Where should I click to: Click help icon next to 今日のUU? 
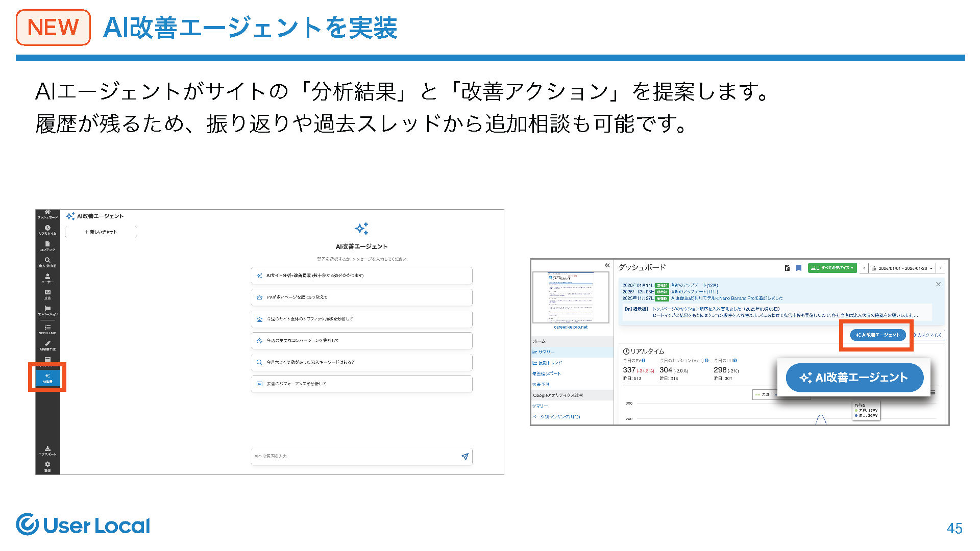tap(735, 361)
